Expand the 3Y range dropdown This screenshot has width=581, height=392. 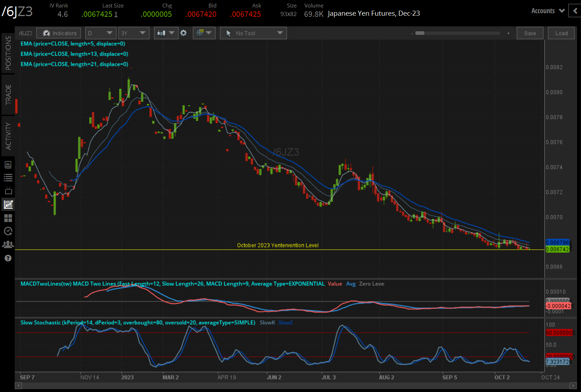pos(133,33)
